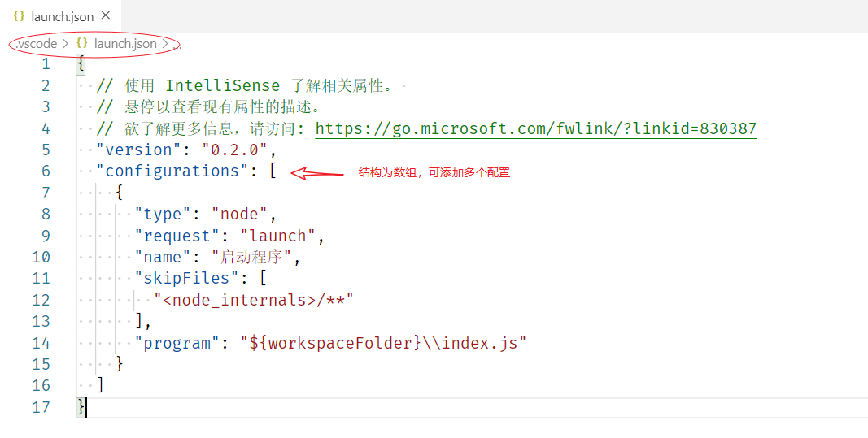Viewport: 868px width, 438px height.
Task: Expand the chevron after .vscode breadcrumb
Action: [x=65, y=43]
